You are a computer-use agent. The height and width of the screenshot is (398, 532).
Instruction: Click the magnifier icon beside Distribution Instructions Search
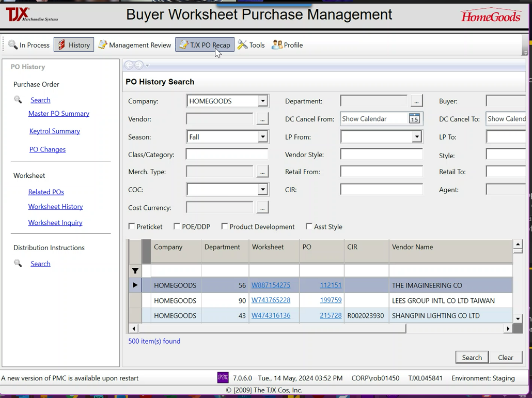click(18, 264)
